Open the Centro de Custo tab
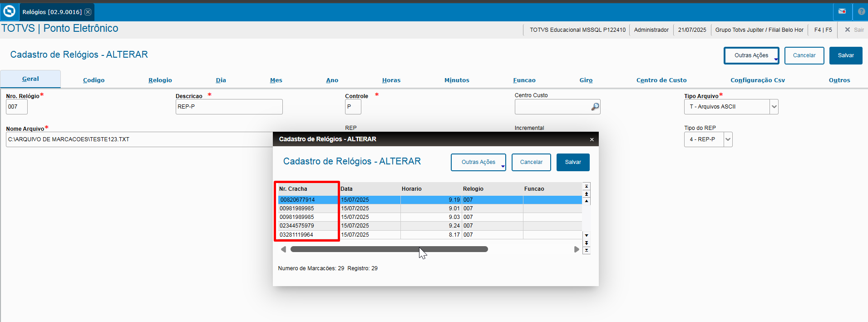 pos(661,80)
